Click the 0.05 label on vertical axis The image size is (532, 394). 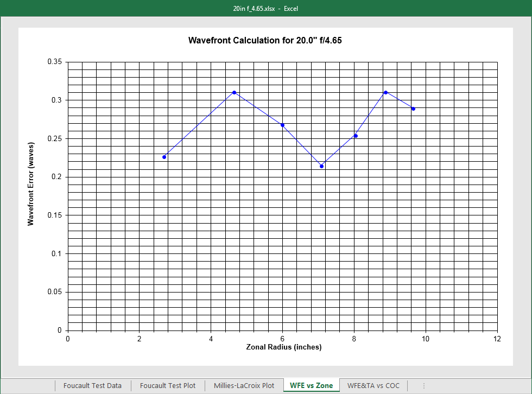55,292
